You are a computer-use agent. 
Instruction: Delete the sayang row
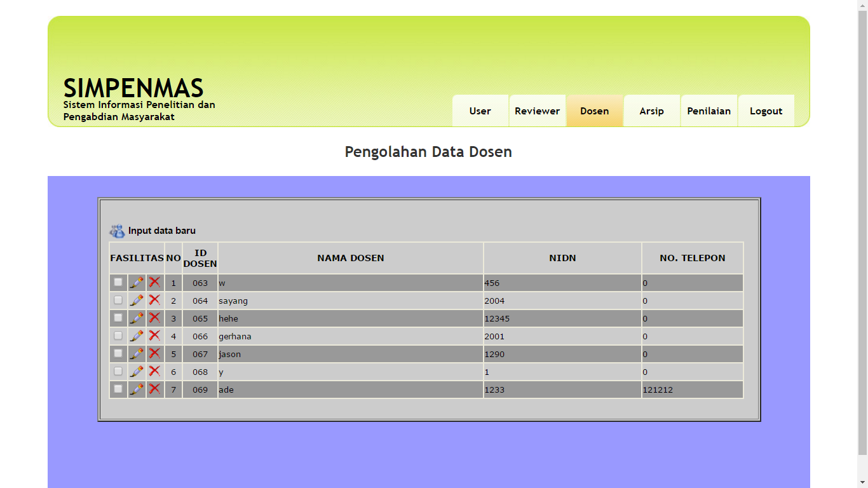[154, 300]
